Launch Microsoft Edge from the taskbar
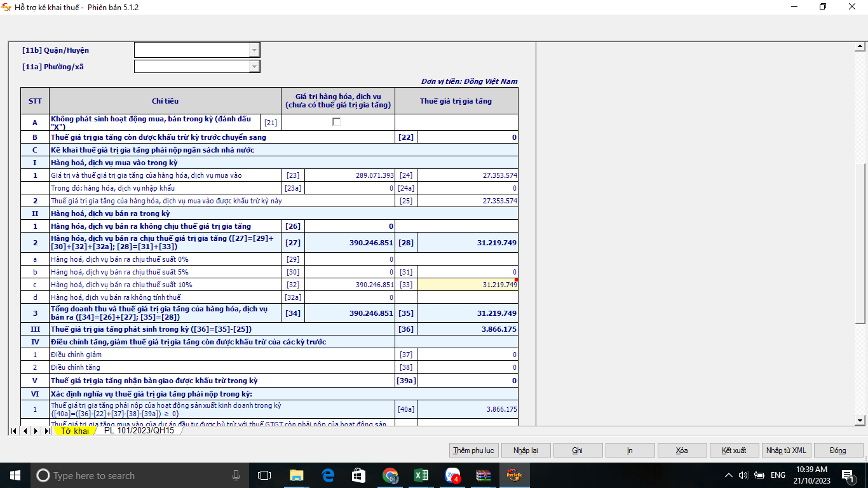Viewport: 868px width, 488px height. coord(328,475)
